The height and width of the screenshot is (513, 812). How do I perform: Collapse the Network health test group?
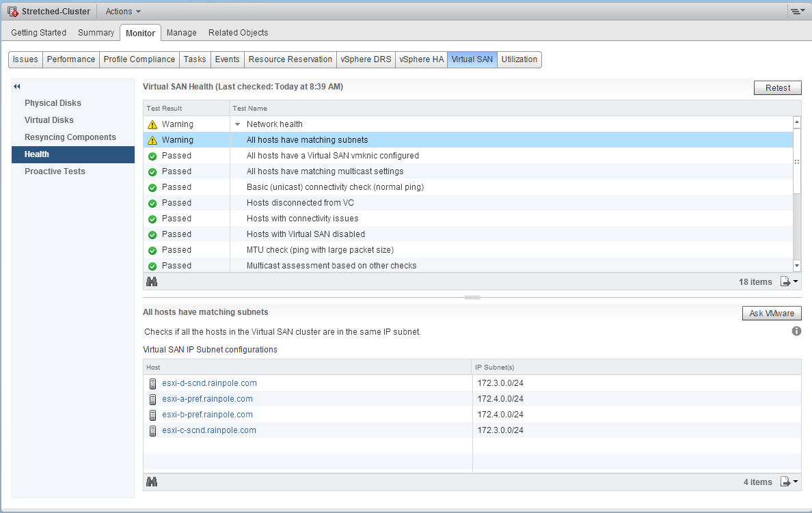click(237, 124)
